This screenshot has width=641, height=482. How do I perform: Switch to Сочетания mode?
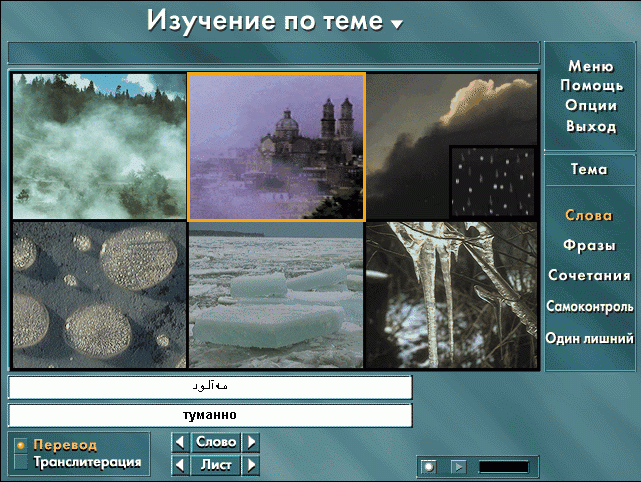tap(589, 275)
